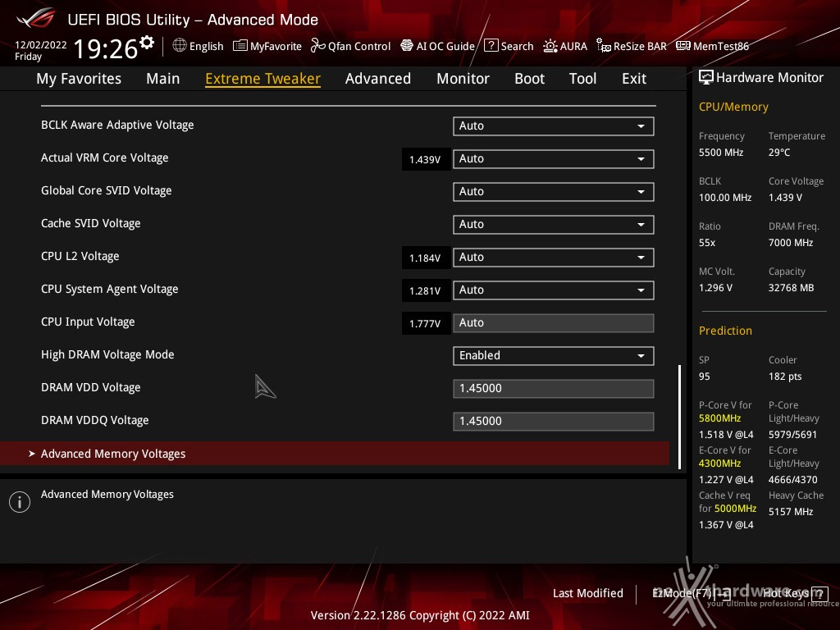Select the CPU L2 Voltage label
The image size is (840, 630).
80,256
